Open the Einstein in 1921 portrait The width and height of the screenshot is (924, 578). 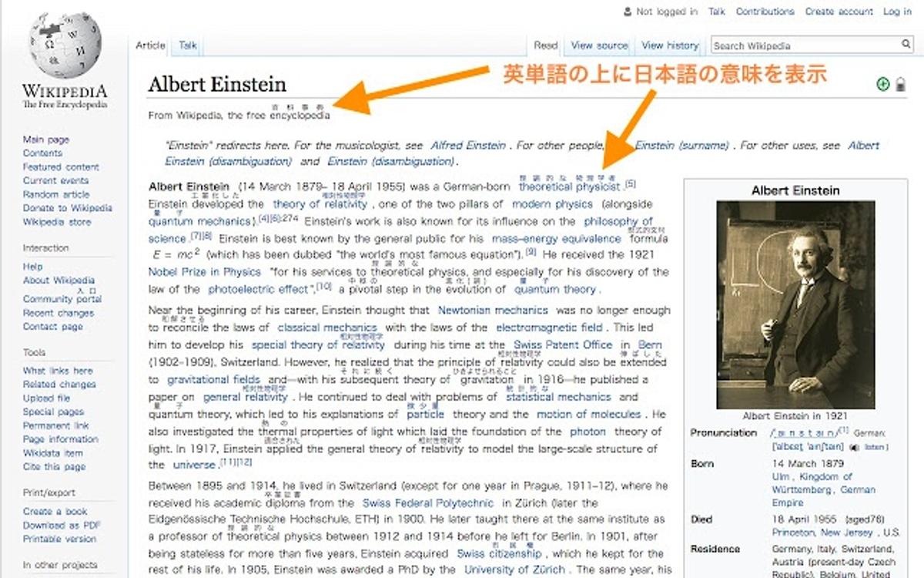coord(795,305)
